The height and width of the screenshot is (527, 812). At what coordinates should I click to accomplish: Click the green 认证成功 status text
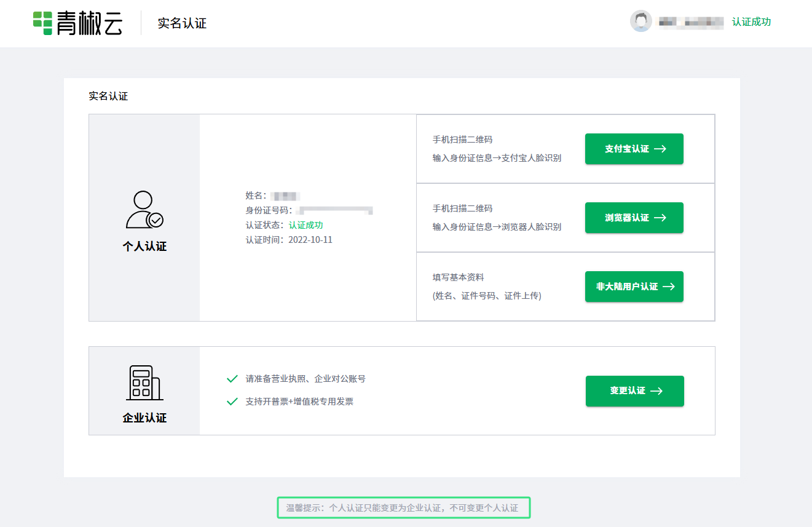305,225
